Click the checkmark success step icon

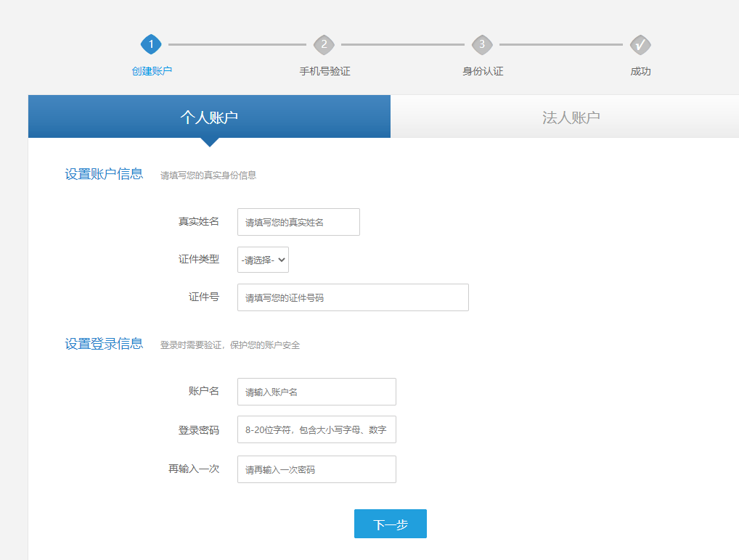[640, 45]
